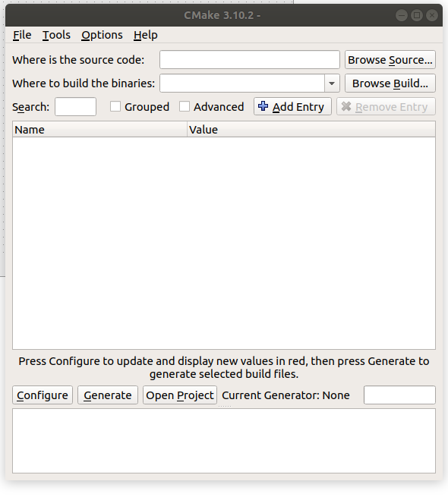
Task: Click the Browse Source button
Action: click(390, 60)
